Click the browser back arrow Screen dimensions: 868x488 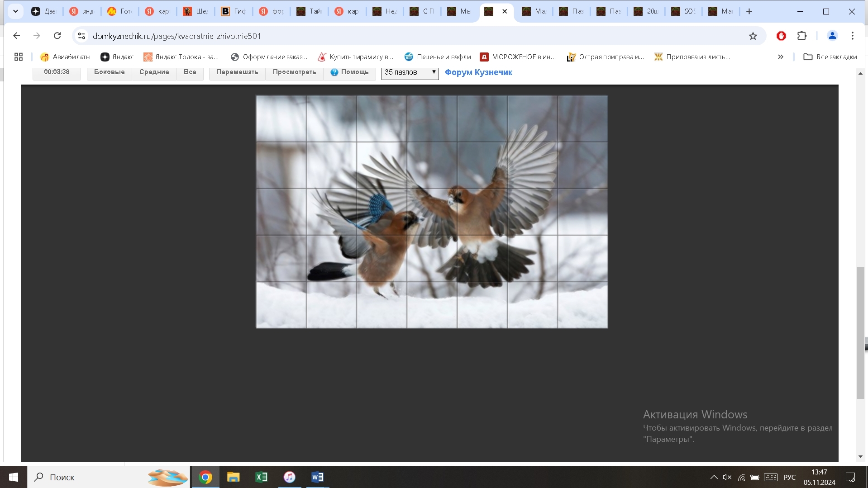point(17,36)
